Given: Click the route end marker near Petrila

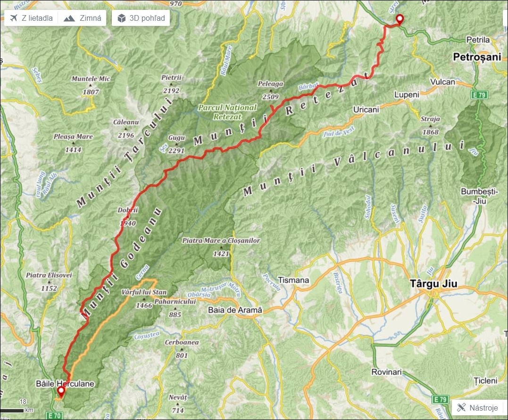Looking at the screenshot, I should pos(400,19).
